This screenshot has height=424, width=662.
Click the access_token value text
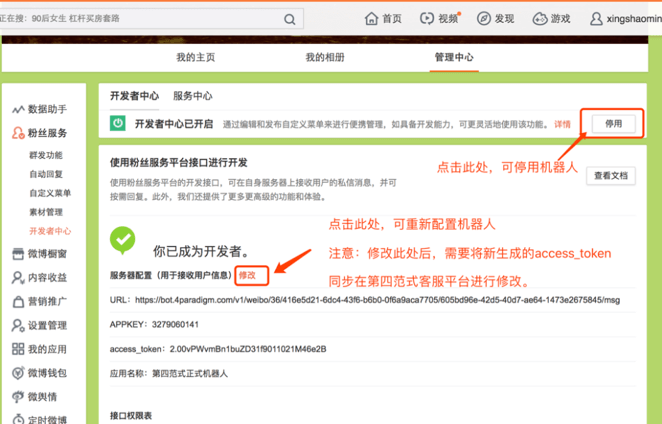click(x=248, y=349)
